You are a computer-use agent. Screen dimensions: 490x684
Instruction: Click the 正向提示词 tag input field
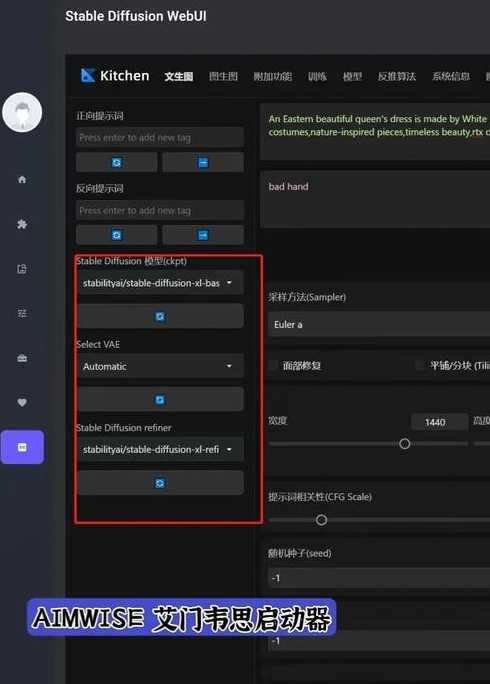tap(160, 138)
